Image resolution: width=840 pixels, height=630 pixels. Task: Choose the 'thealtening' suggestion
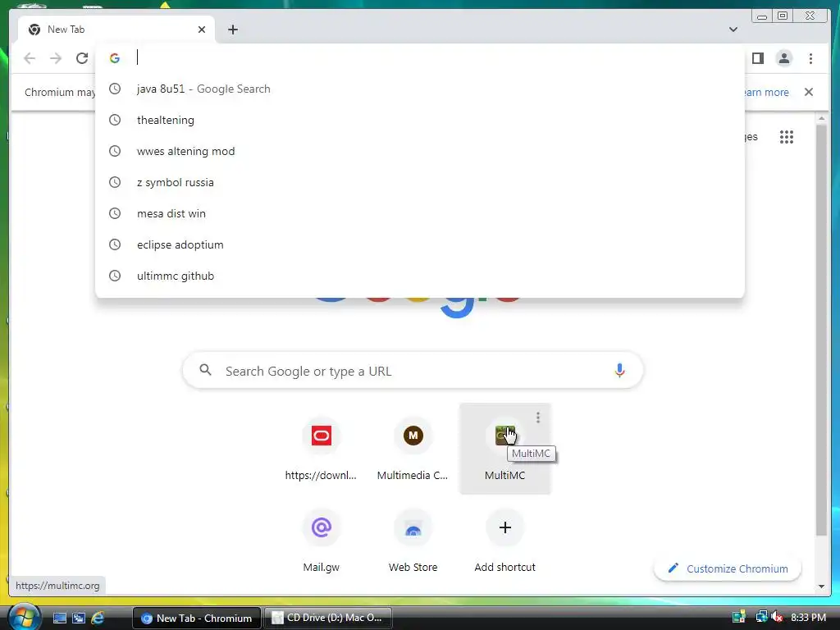(419, 120)
